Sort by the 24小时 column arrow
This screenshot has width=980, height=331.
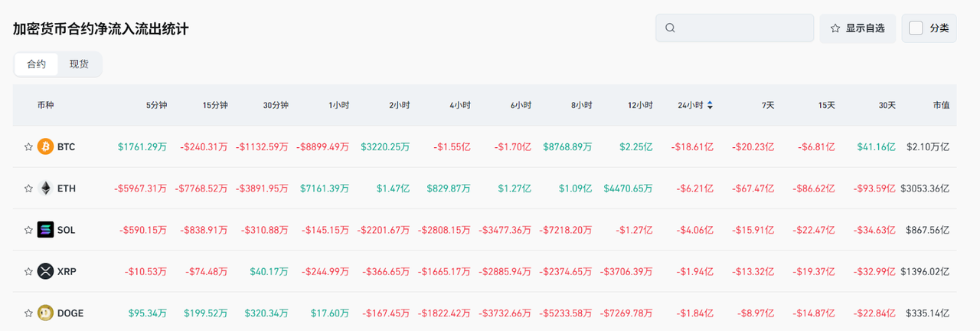click(x=710, y=105)
